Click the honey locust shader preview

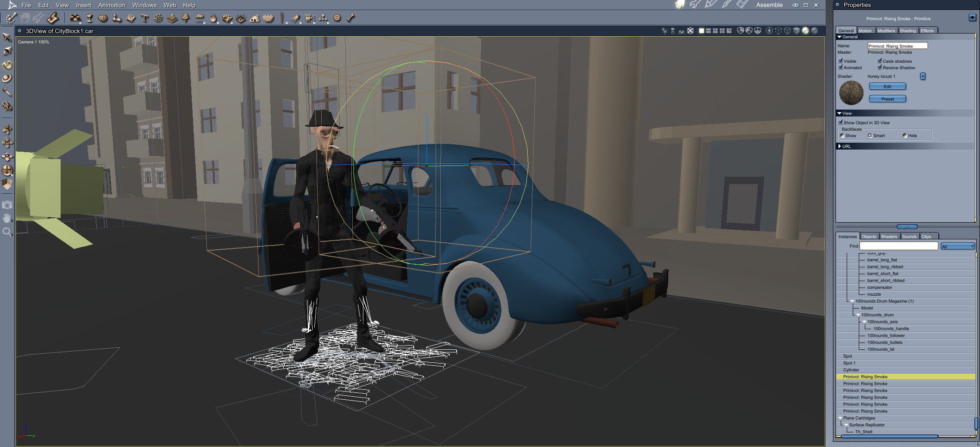[851, 93]
